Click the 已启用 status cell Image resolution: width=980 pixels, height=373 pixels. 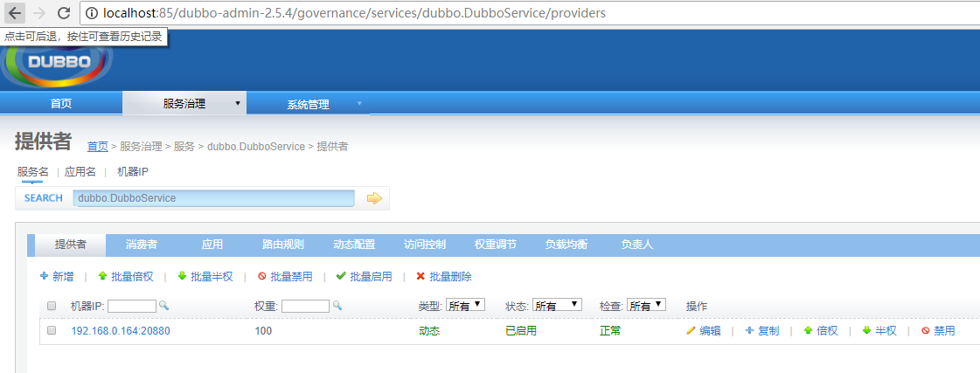[x=521, y=331]
